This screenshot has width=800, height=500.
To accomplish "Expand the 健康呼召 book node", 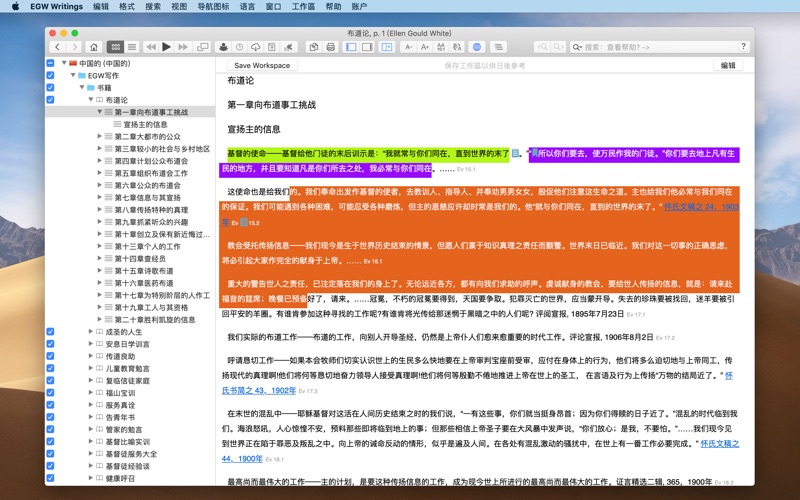I will 91,478.
